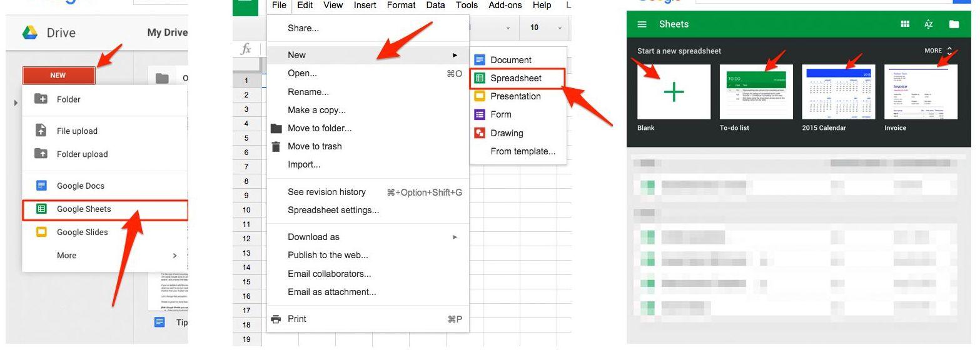
Task: Select Google Slides in the Drive menu
Action: click(104, 232)
